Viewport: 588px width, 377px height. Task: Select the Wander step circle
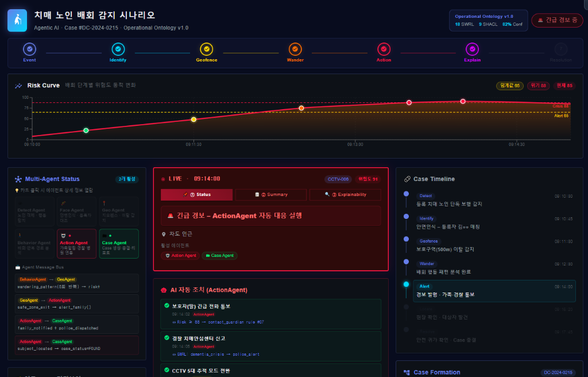tap(295, 49)
